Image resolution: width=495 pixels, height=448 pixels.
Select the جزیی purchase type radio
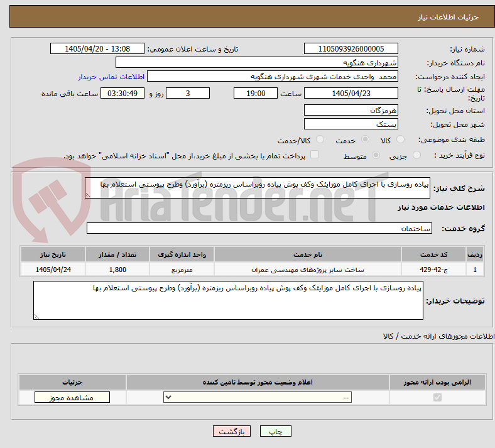416,155
